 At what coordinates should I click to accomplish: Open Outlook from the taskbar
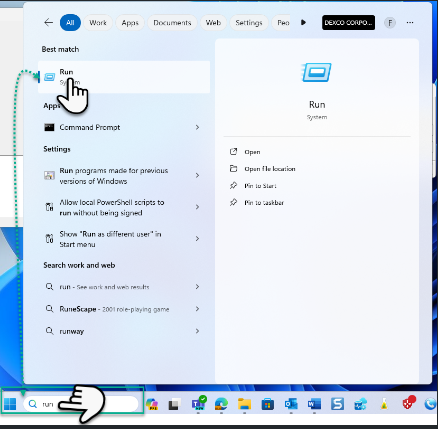[x=291, y=404]
